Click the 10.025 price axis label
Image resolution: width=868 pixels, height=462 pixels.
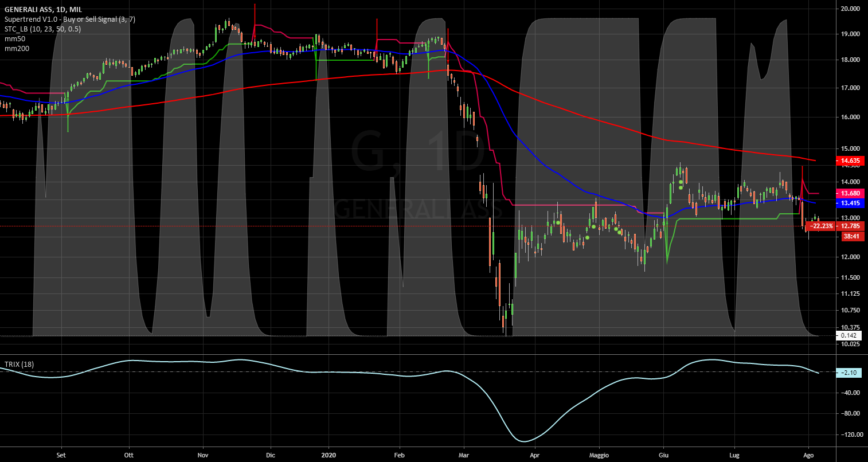click(851, 344)
